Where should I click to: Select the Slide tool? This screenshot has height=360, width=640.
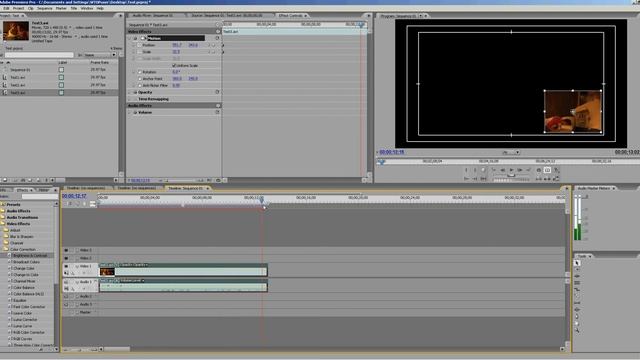577,309
